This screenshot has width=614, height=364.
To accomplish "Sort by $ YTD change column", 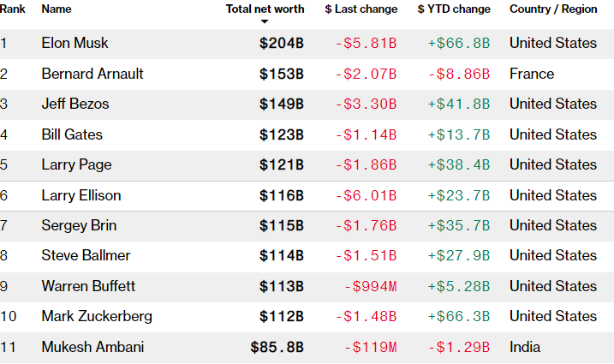I will 454,9.
